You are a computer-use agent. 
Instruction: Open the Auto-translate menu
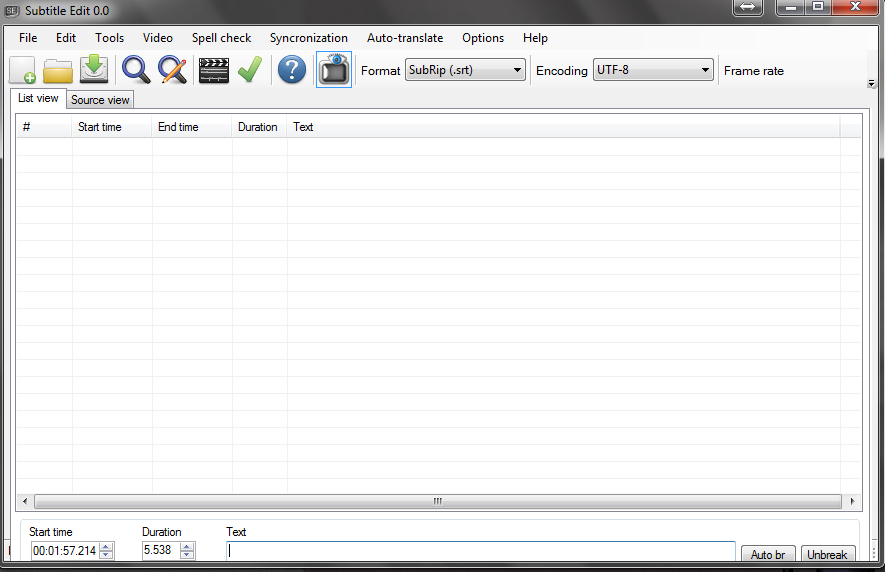pos(405,38)
